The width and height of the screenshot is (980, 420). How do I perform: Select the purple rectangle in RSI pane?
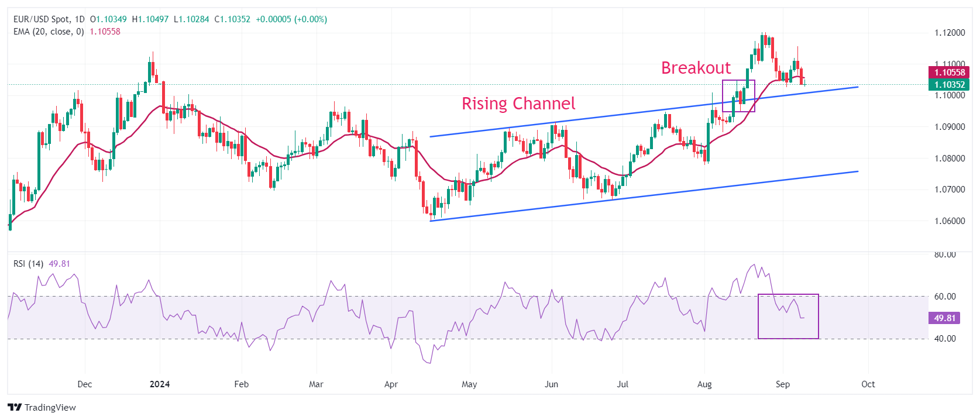tap(788, 316)
